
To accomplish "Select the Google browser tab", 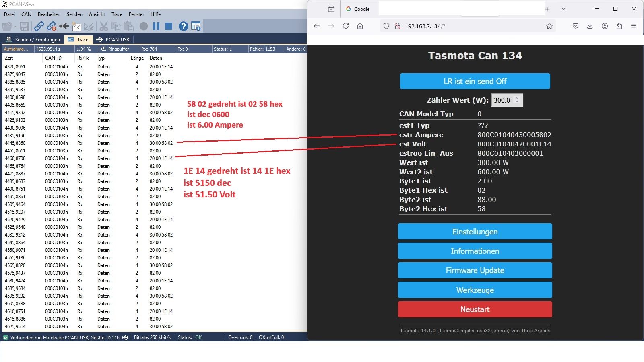I will [x=358, y=9].
